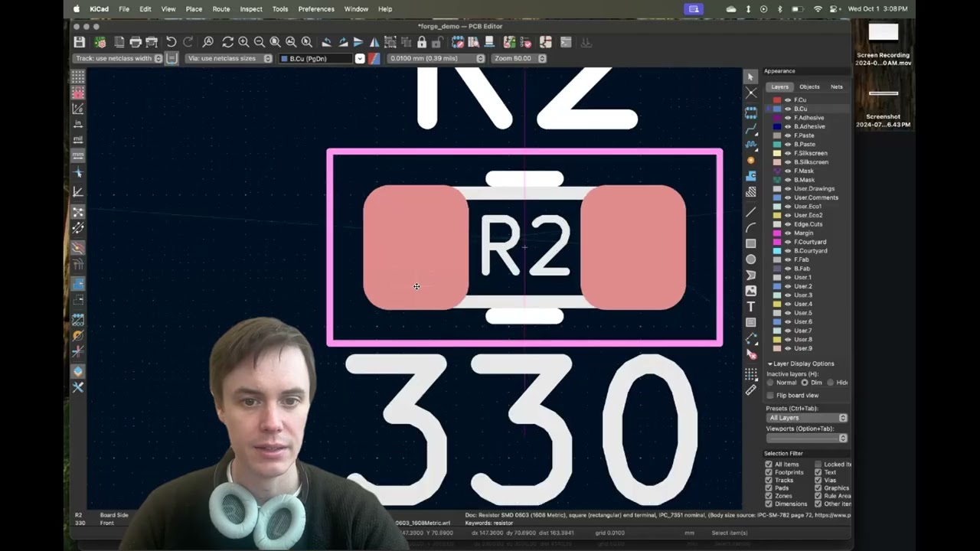Open the Viewports dropdown
980x551 pixels.
point(807,438)
